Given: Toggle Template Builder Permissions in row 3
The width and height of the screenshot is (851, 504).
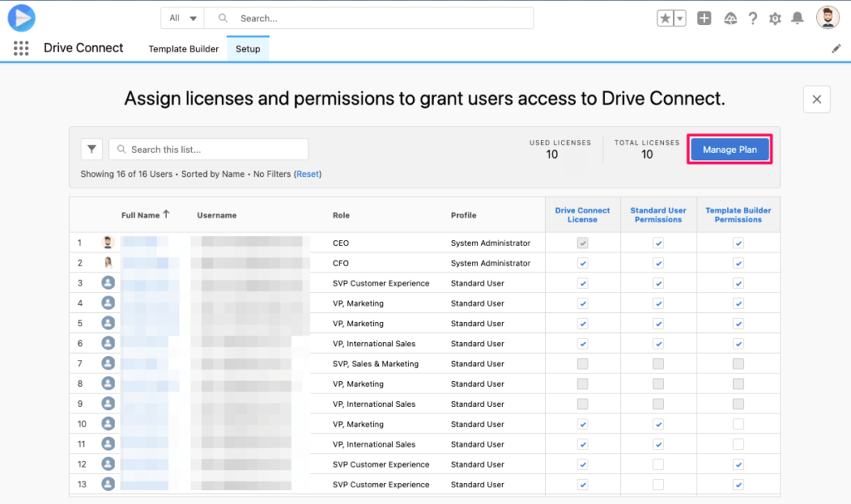Looking at the screenshot, I should [x=738, y=283].
